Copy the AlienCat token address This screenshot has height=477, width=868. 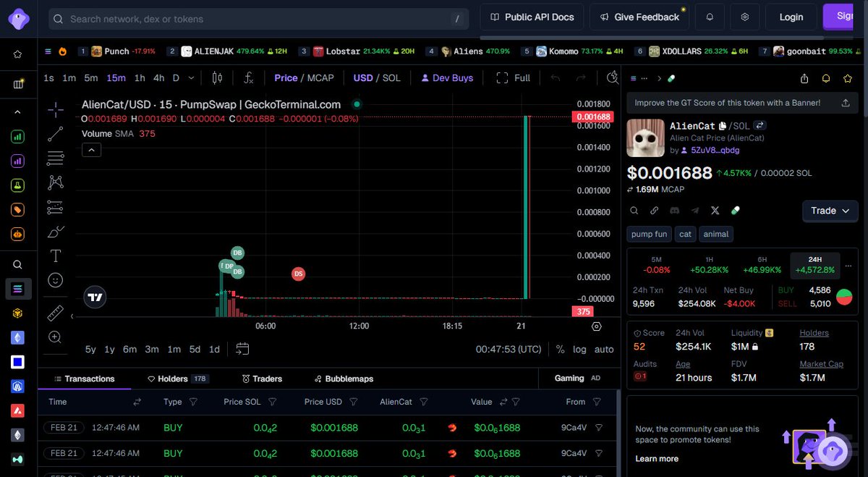tap(723, 126)
